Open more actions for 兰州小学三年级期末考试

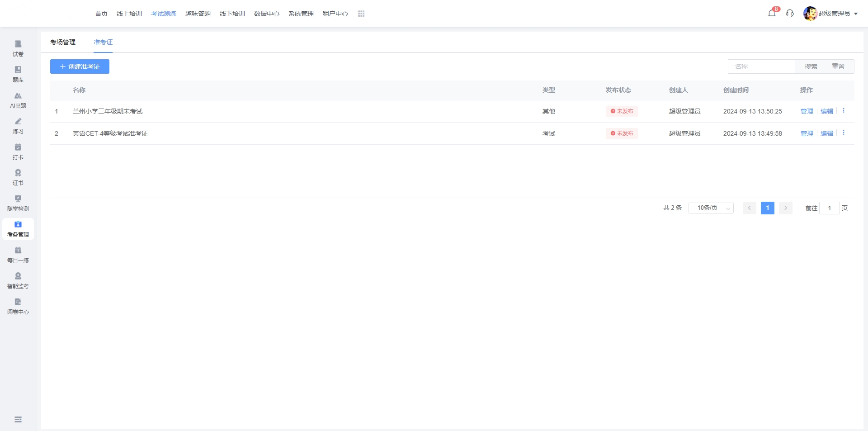click(x=844, y=111)
